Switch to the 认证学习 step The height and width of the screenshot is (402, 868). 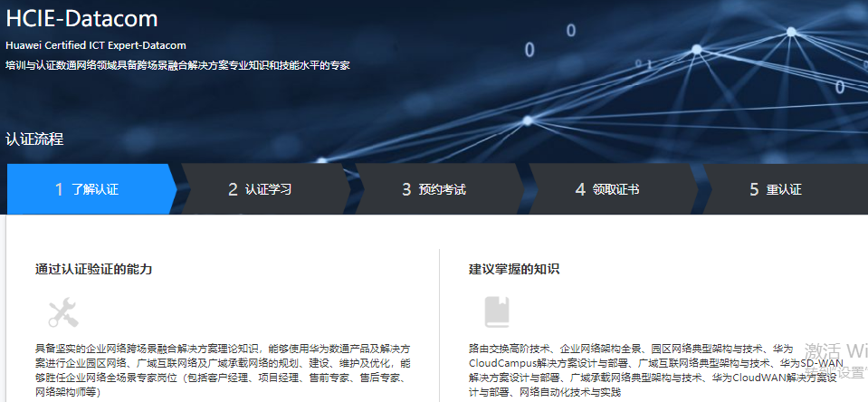(x=261, y=189)
